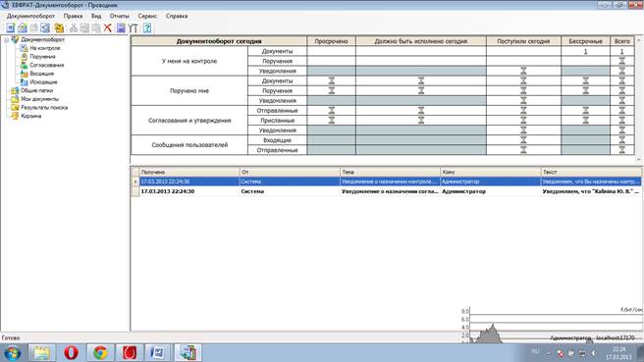644x362 pixels.
Task: Click Поступили сегодня column header
Action: click(x=523, y=41)
